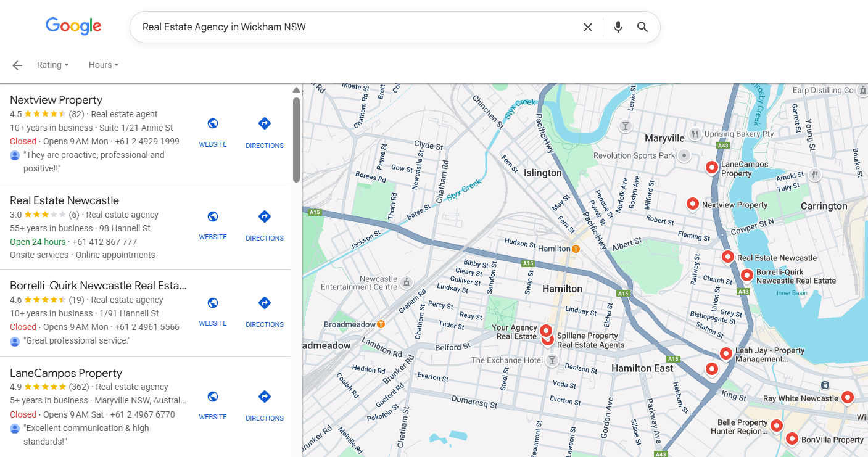Submit search with the magnifier icon
The width and height of the screenshot is (868, 457).
pos(643,27)
